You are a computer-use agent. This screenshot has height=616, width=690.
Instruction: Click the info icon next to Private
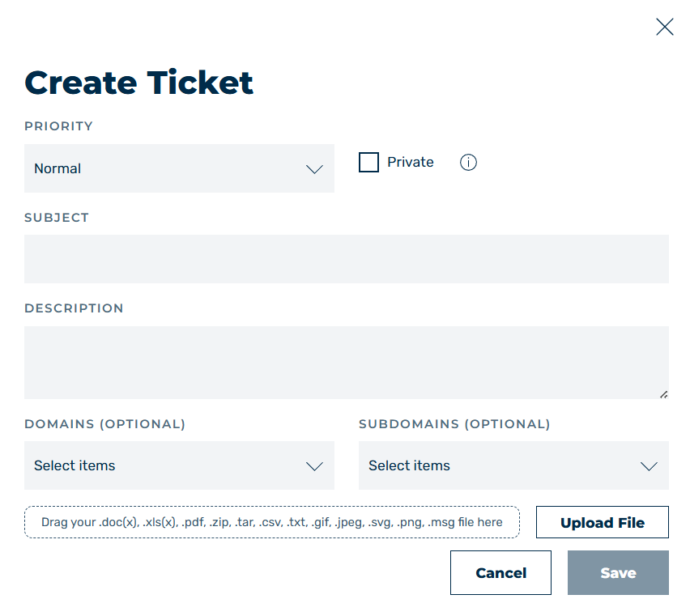click(468, 162)
